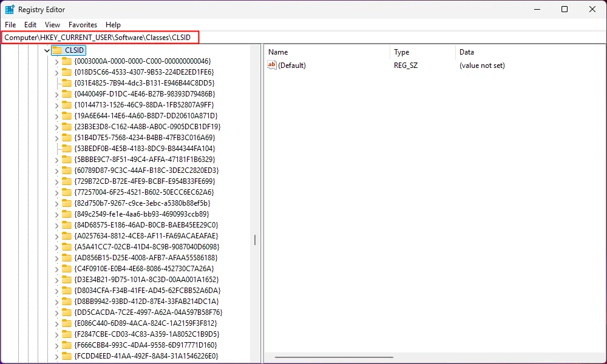Click the Registry Editor title bar icon

(8, 9)
